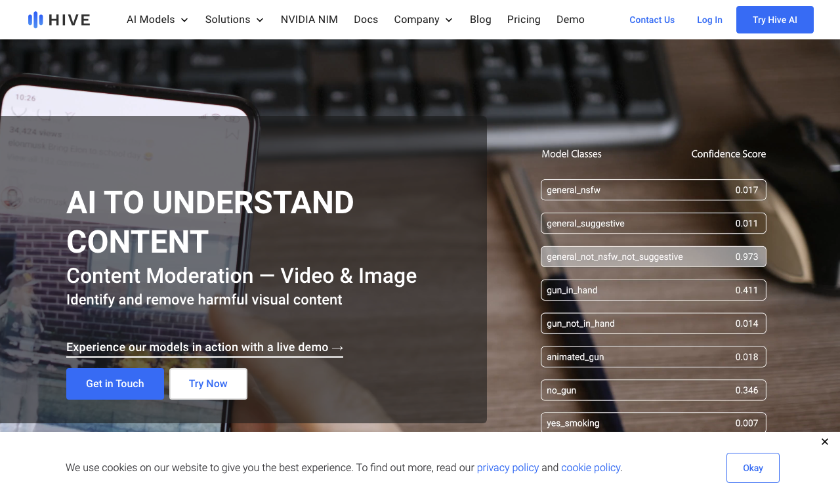The height and width of the screenshot is (504, 840).
Task: Open the cookie policy link
Action: (x=591, y=468)
